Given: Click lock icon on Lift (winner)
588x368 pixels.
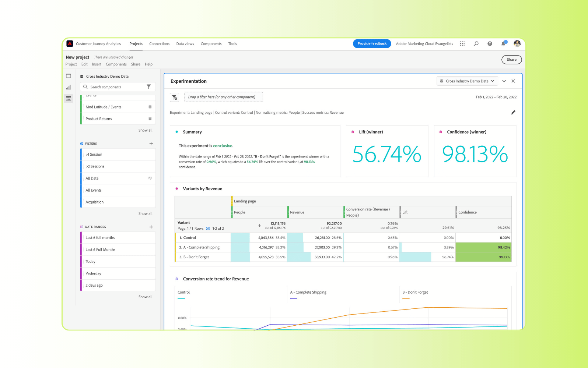Looking at the screenshot, I should pos(353,132).
